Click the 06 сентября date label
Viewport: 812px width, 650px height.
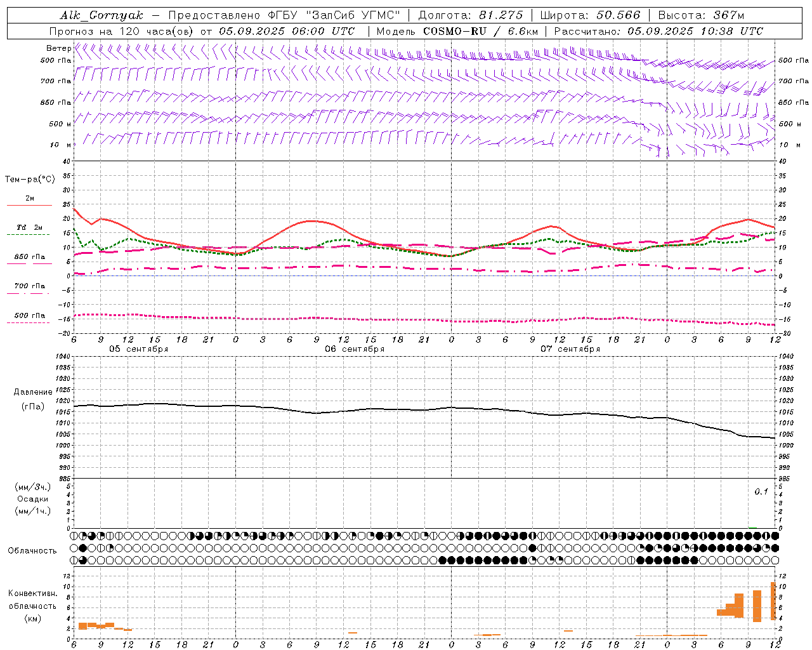point(355,349)
